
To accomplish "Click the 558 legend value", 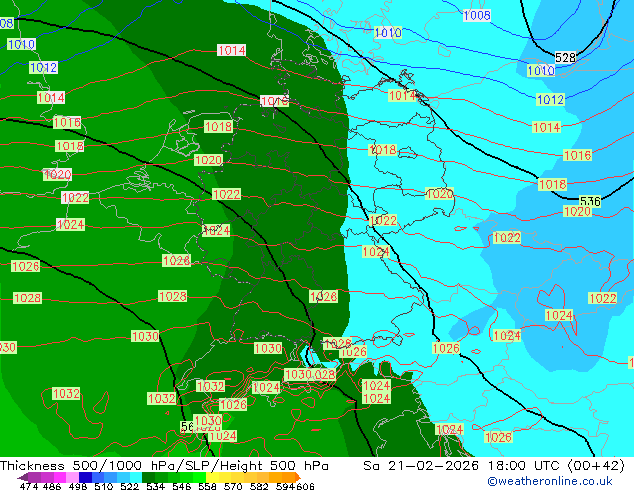I will 207,486.
